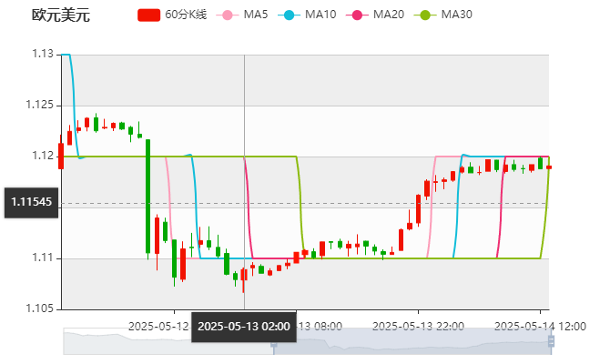610x364 pixels.
Task: Toggle the 60分K线 series label
Action: [x=186, y=15]
